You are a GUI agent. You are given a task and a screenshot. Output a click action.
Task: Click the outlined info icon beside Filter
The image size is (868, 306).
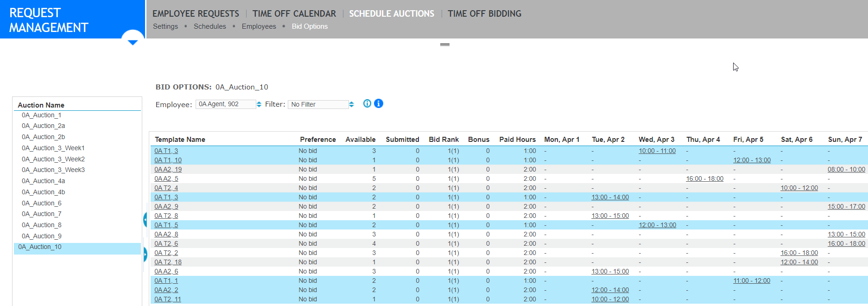[367, 103]
